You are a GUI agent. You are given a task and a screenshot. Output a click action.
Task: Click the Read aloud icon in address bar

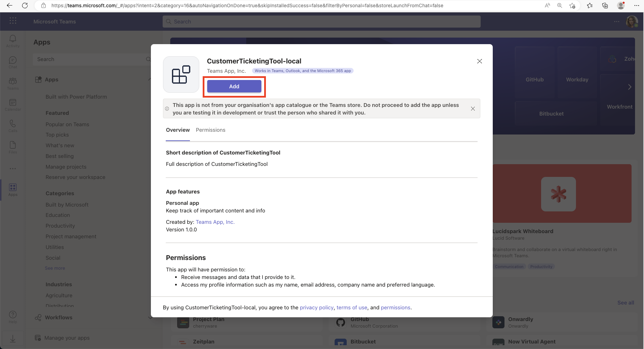547,6
